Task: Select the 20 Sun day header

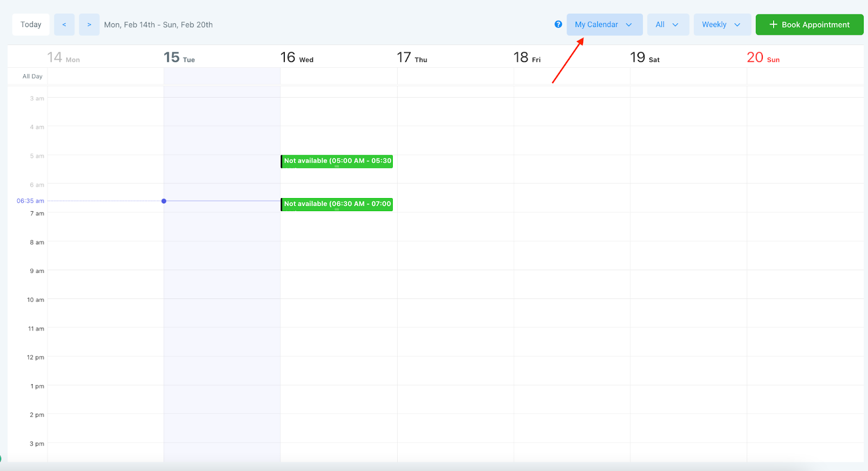Action: pyautogui.click(x=763, y=58)
